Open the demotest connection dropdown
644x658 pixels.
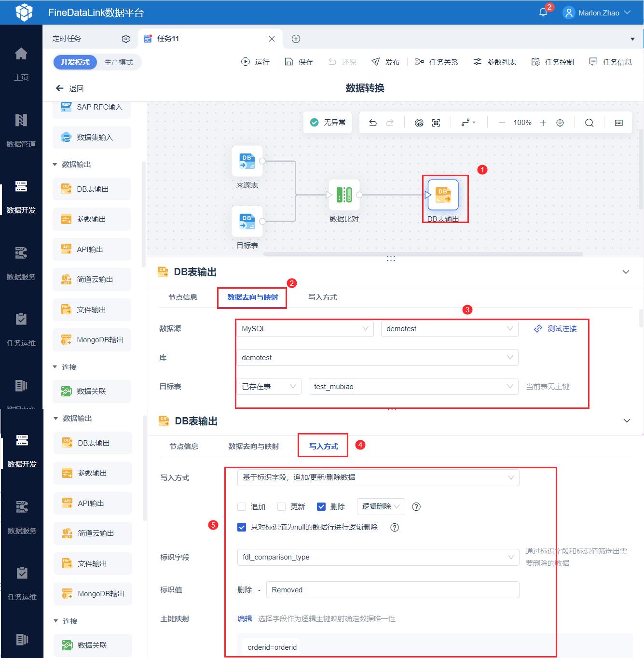point(450,329)
